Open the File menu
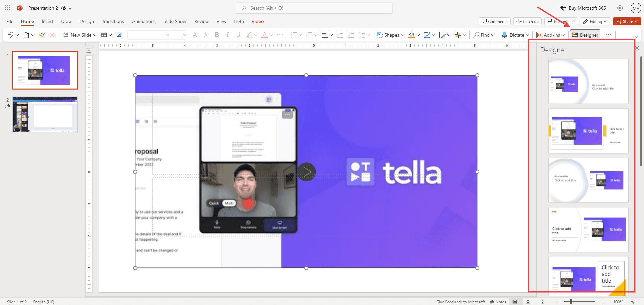 pyautogui.click(x=10, y=21)
